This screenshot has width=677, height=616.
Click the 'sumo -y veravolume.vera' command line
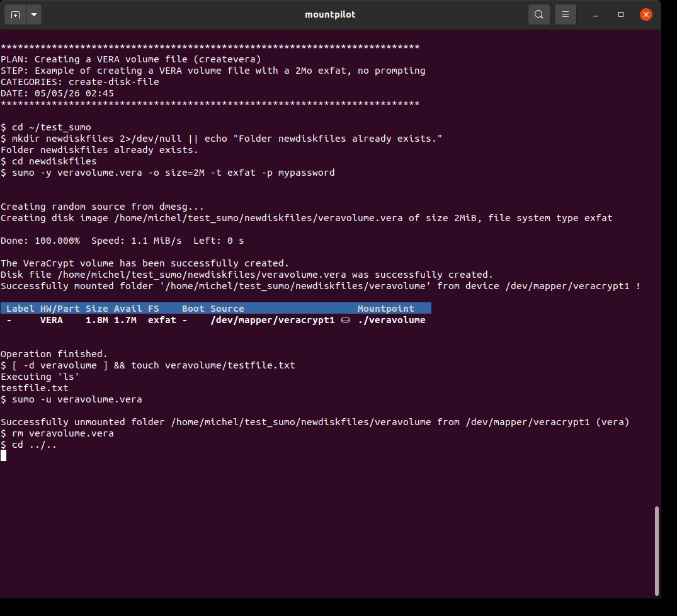168,173
